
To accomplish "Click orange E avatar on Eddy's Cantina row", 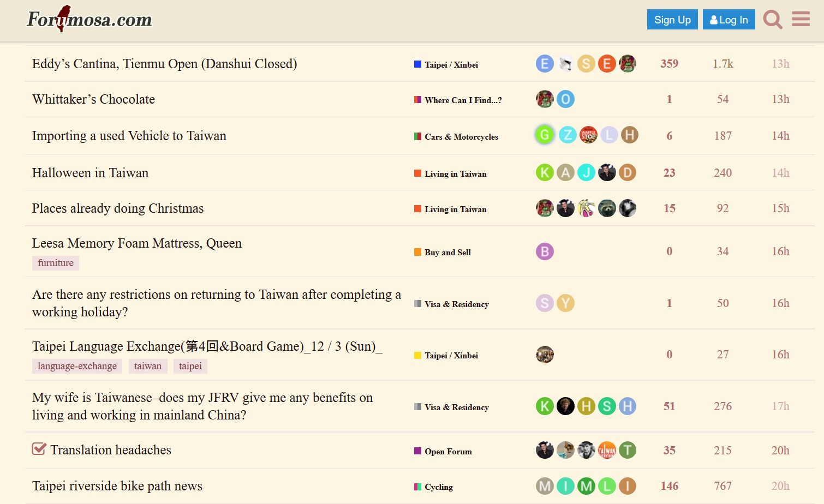I will coord(607,64).
